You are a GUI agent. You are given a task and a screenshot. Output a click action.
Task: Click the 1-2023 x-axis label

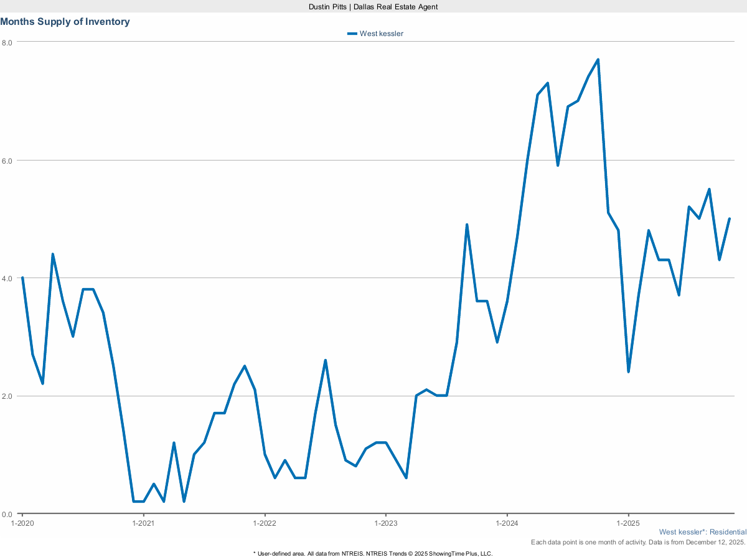[x=387, y=523]
